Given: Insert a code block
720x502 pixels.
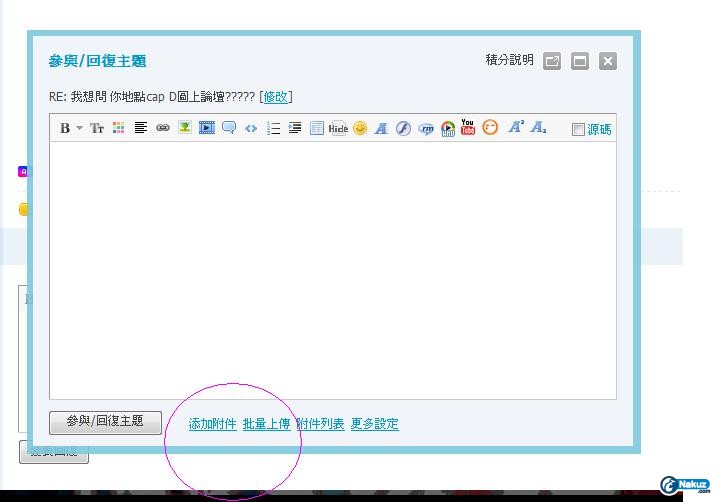Looking at the screenshot, I should [x=251, y=128].
